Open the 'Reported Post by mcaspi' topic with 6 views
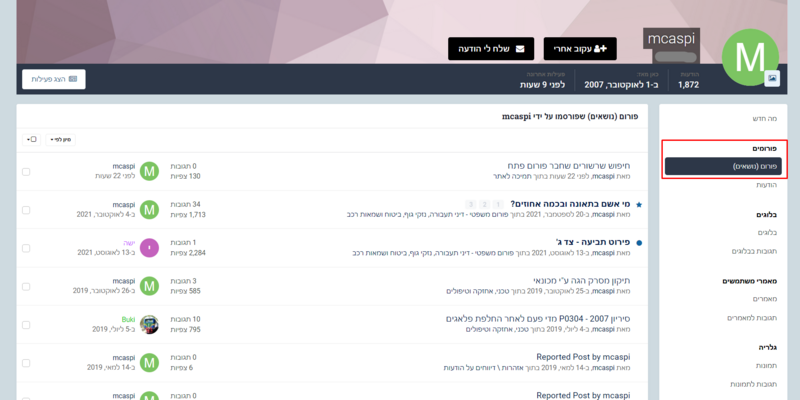 point(584,357)
